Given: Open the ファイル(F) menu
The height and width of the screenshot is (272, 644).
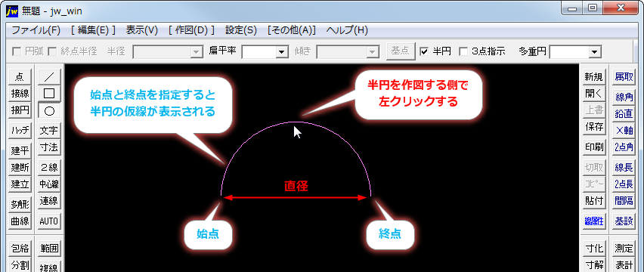Looking at the screenshot, I should (x=36, y=30).
